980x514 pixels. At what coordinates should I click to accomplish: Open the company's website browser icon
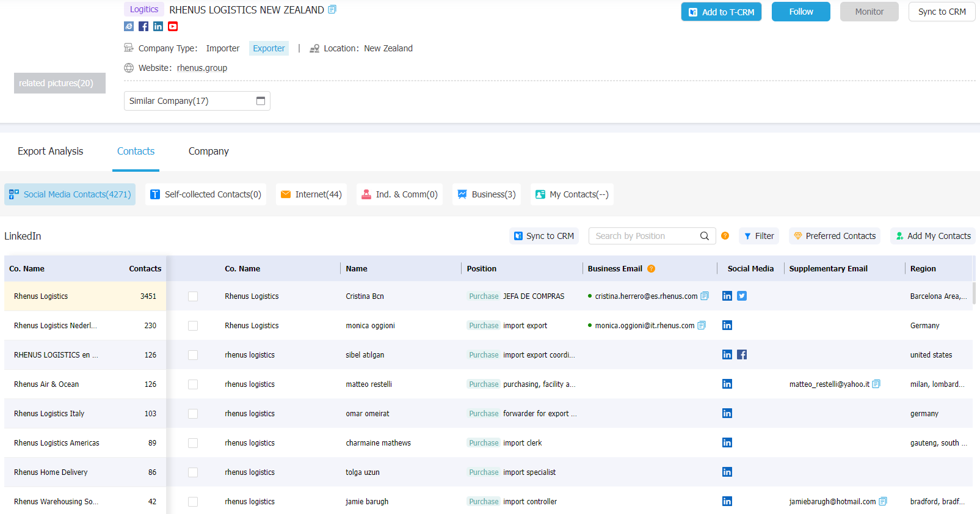click(x=129, y=26)
